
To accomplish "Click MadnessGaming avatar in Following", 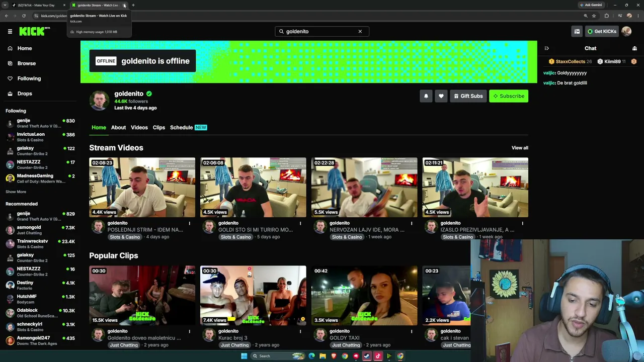I will pos(10,178).
